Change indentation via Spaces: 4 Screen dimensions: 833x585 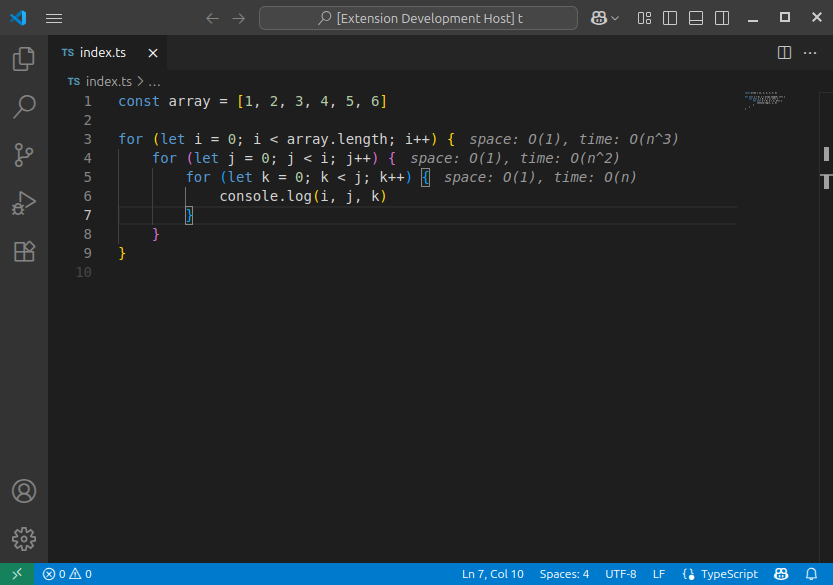[x=564, y=574]
